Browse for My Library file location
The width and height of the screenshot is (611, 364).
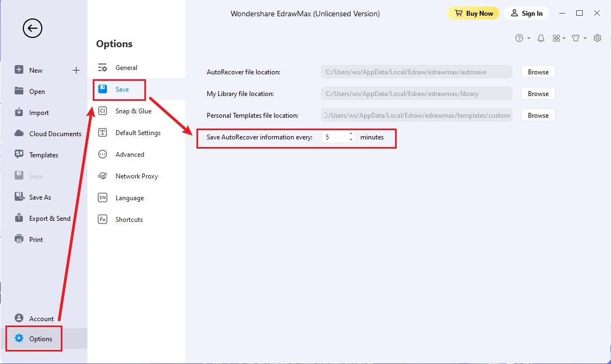[x=538, y=93]
